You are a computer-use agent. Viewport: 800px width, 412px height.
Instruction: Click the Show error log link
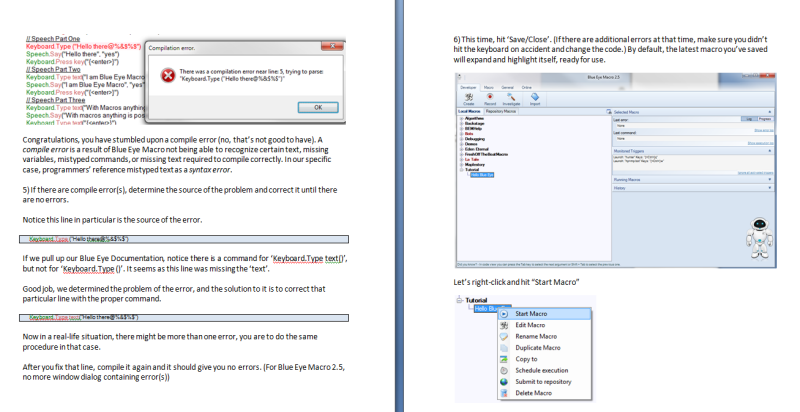click(x=764, y=130)
